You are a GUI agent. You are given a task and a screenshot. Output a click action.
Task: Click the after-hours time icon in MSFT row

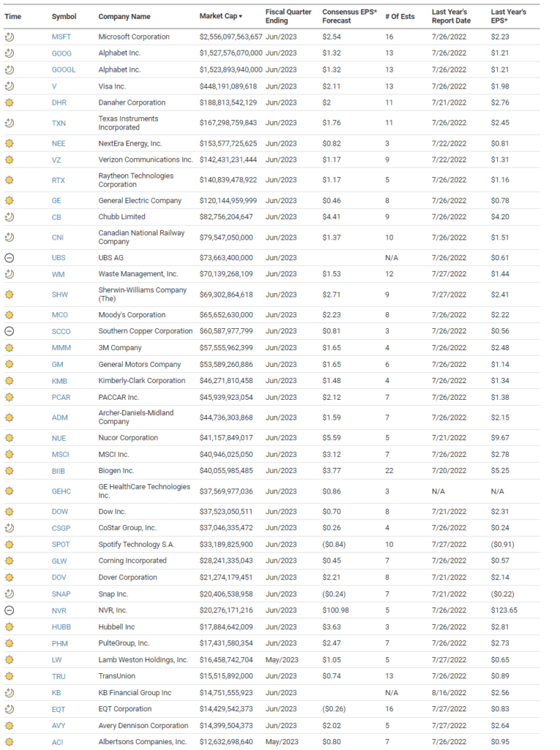pyautogui.click(x=9, y=37)
